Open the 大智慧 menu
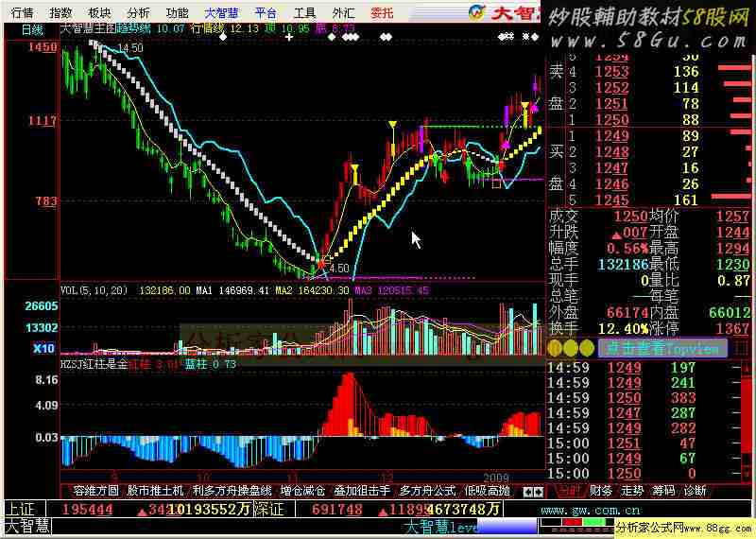The width and height of the screenshot is (756, 539). click(x=221, y=12)
